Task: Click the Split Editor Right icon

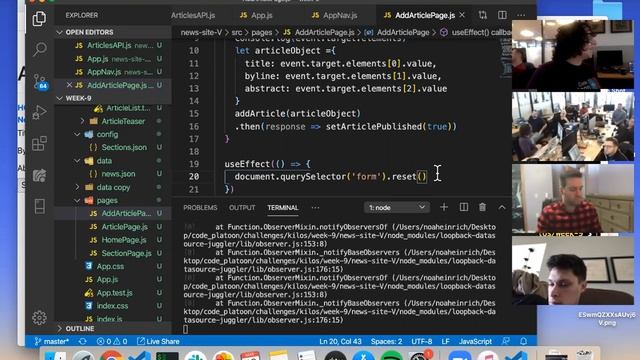Action: (502, 15)
